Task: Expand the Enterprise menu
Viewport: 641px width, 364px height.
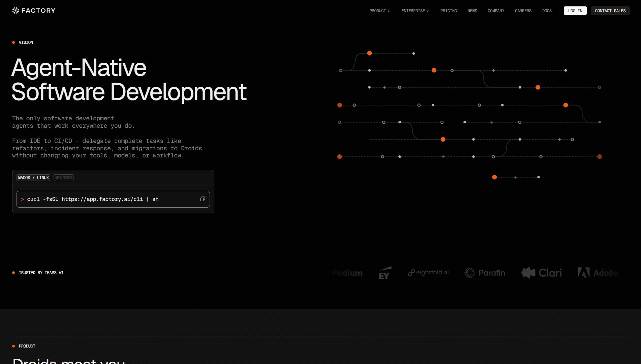Action: tap(415, 11)
